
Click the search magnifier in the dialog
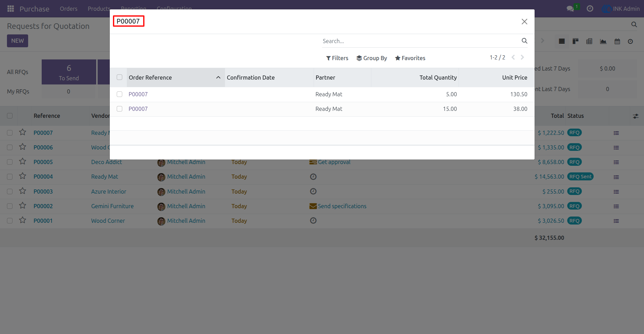click(525, 41)
